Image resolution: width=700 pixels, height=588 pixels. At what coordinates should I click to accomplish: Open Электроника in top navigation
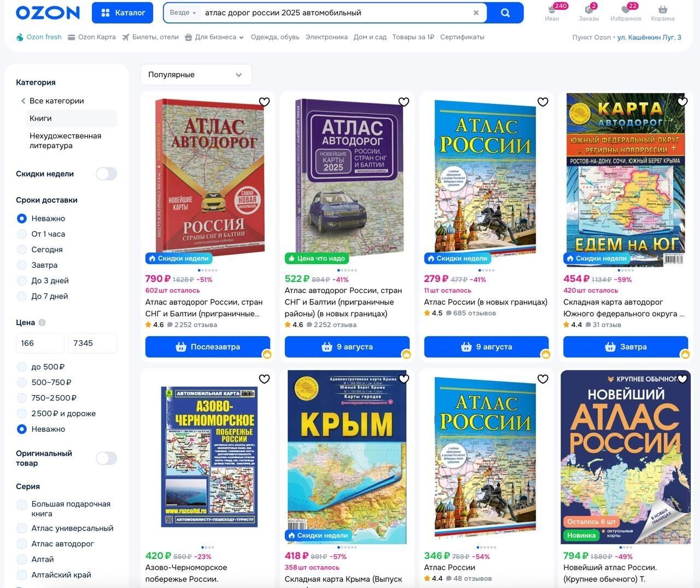pyautogui.click(x=326, y=37)
